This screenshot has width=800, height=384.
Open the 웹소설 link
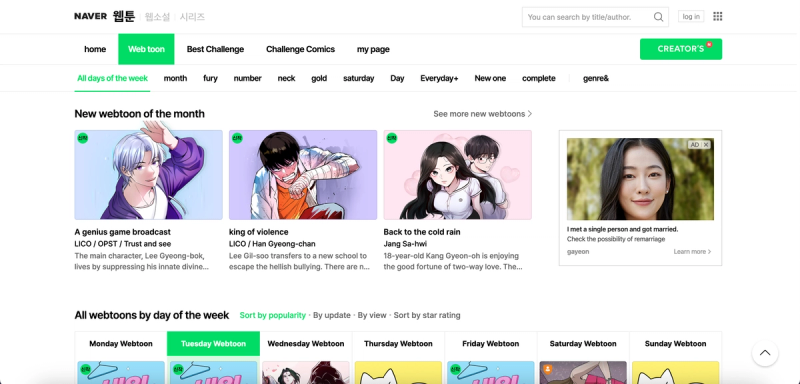(x=157, y=17)
